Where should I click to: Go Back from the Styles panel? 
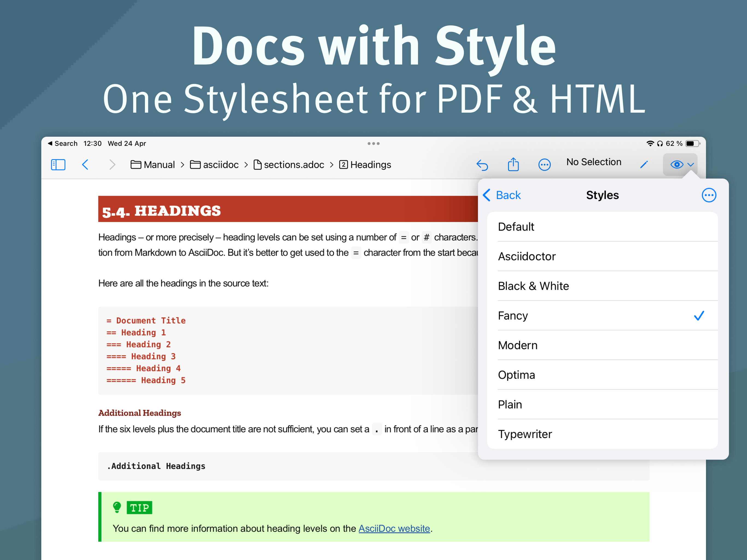click(x=502, y=195)
